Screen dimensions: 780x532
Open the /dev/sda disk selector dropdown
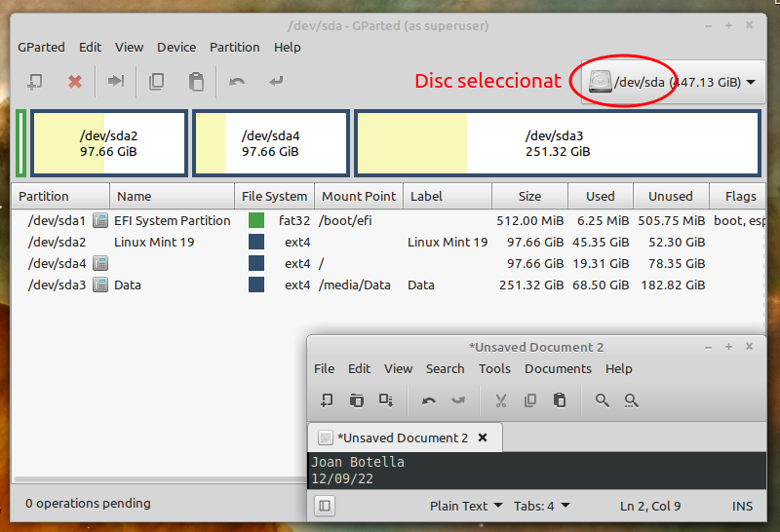pos(672,82)
